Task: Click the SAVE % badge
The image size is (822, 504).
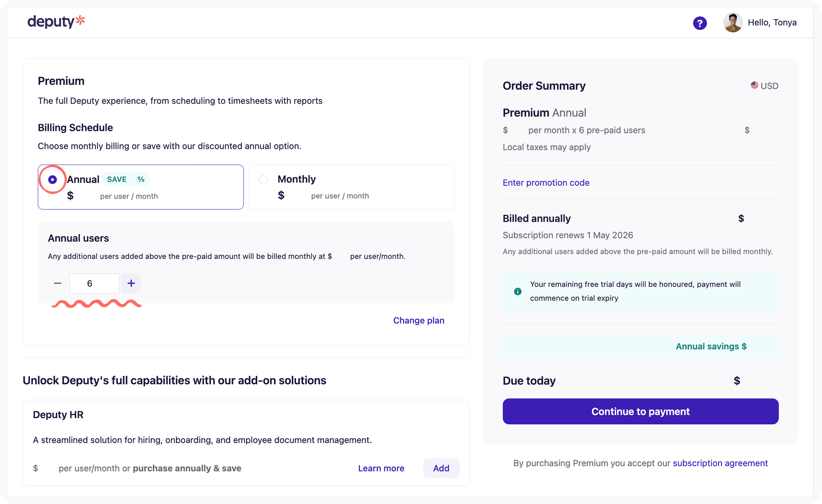Action: point(126,179)
